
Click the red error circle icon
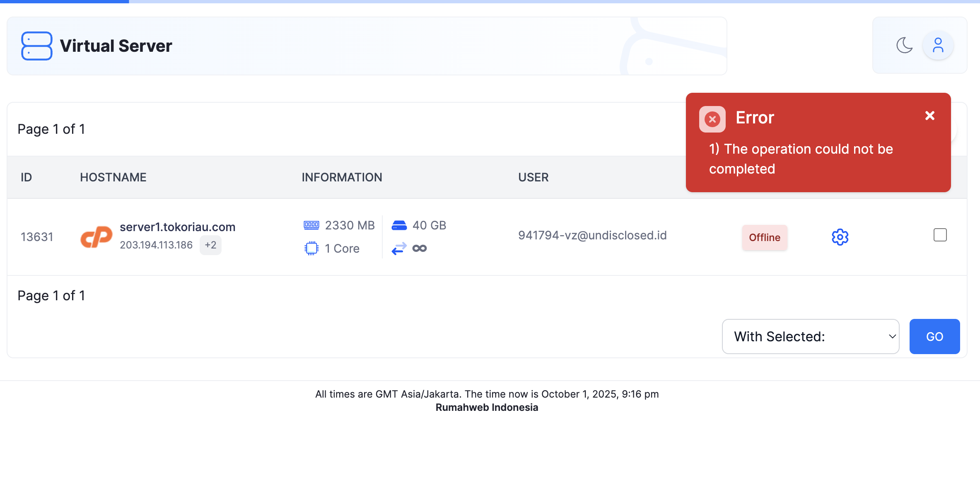tap(712, 119)
